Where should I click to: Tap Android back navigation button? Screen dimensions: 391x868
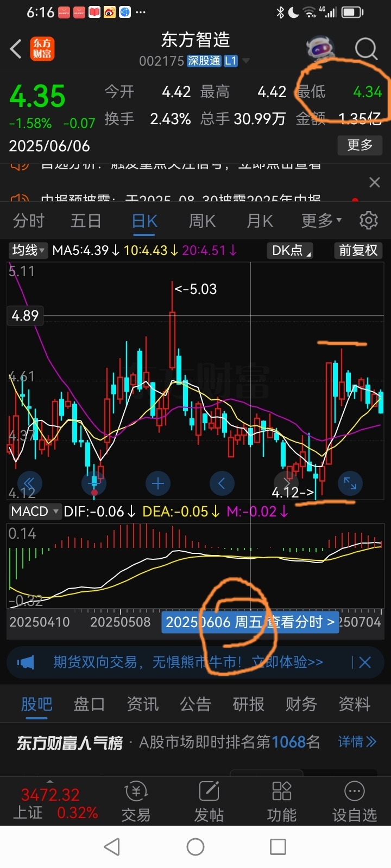[x=112, y=846]
